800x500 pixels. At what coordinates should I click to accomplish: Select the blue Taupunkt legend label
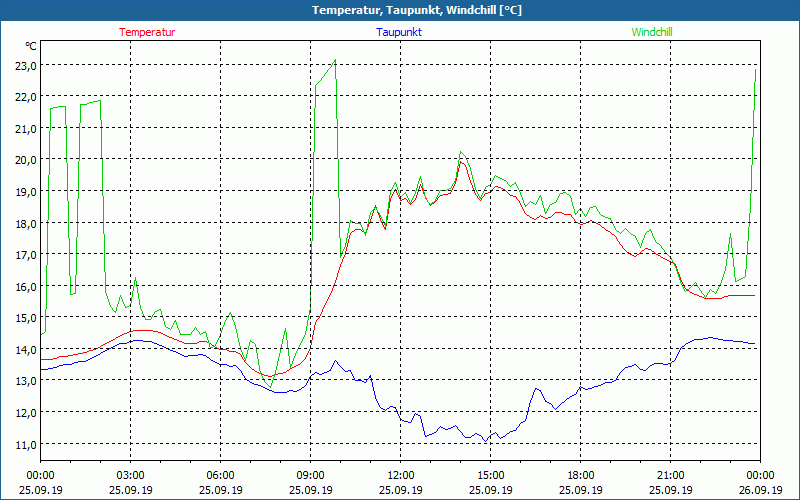(398, 32)
